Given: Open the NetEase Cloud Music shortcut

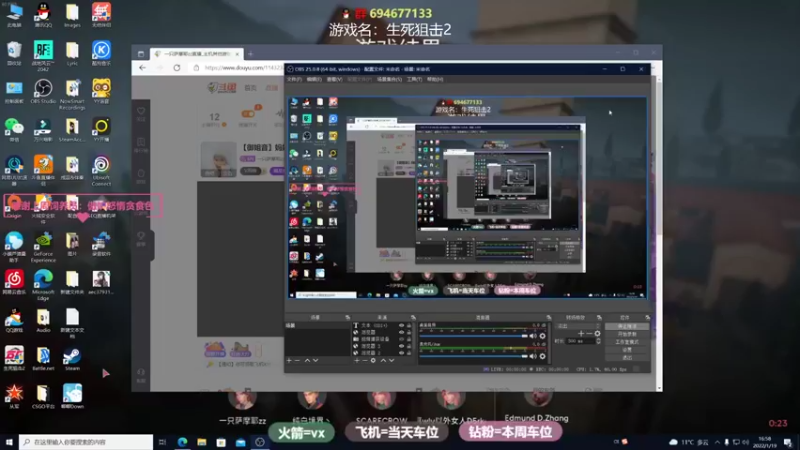Looking at the screenshot, I should tap(14, 282).
